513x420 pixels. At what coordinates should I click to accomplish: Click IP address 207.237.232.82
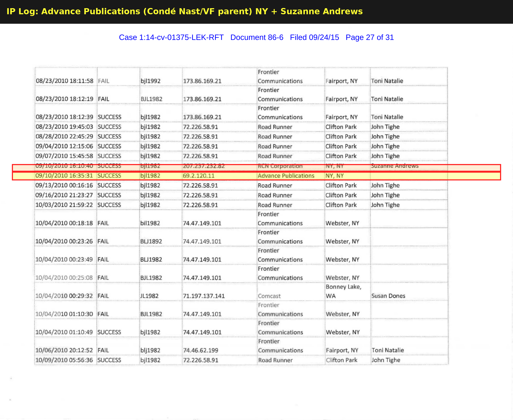tap(204, 166)
